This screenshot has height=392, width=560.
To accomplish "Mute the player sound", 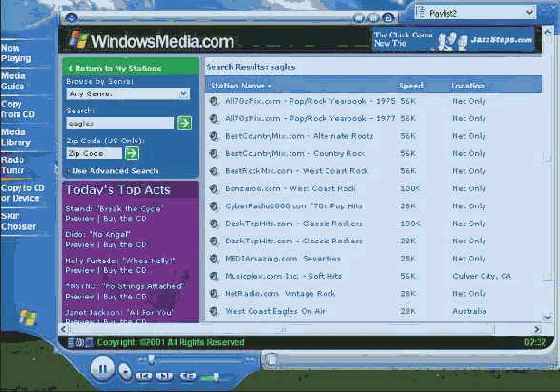I will 188,376.
